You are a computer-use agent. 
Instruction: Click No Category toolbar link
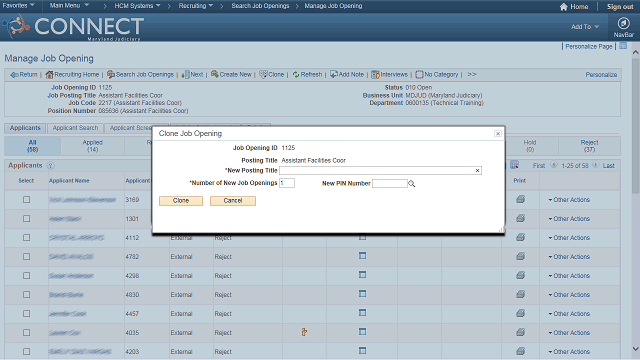[437, 75]
